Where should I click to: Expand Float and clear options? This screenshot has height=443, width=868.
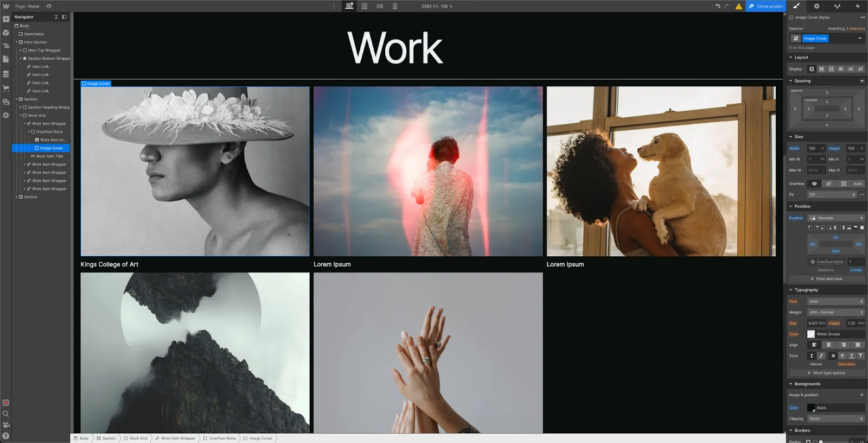pos(827,279)
